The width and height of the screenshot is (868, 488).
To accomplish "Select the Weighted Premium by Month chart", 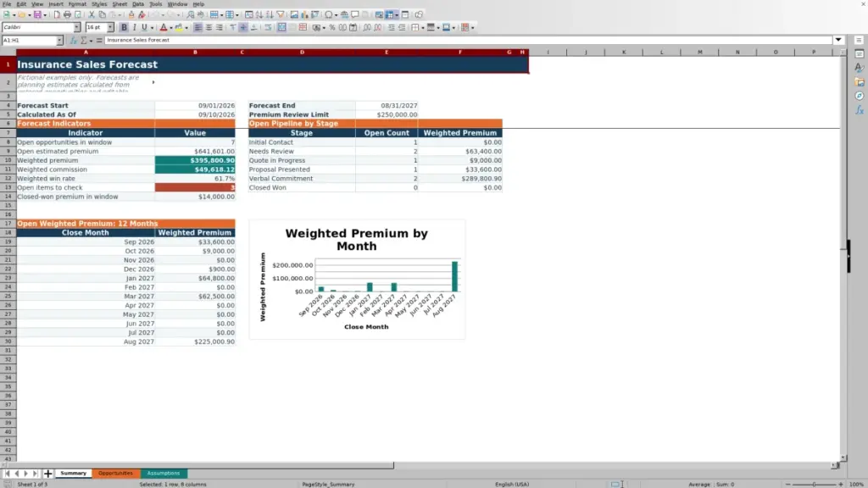I will click(x=357, y=280).
